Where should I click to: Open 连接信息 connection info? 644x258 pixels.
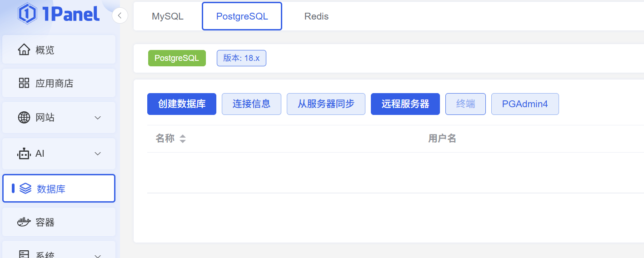pos(251,104)
